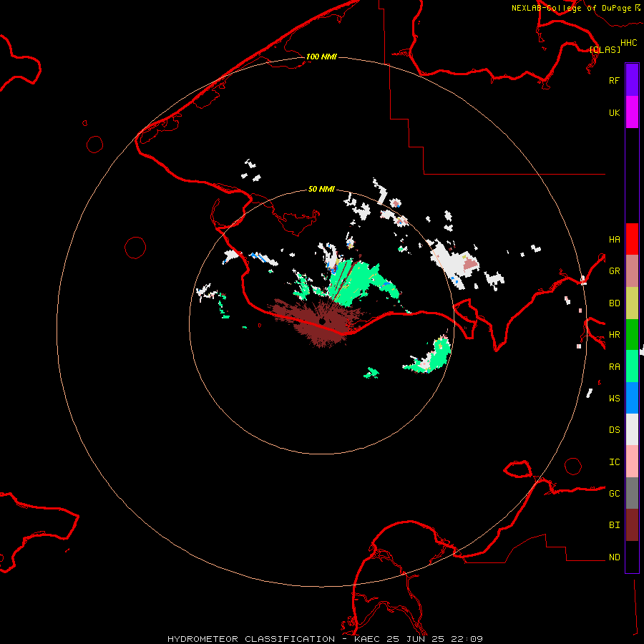
Task: Click the RA light green legend swatch
Action: 632,366
